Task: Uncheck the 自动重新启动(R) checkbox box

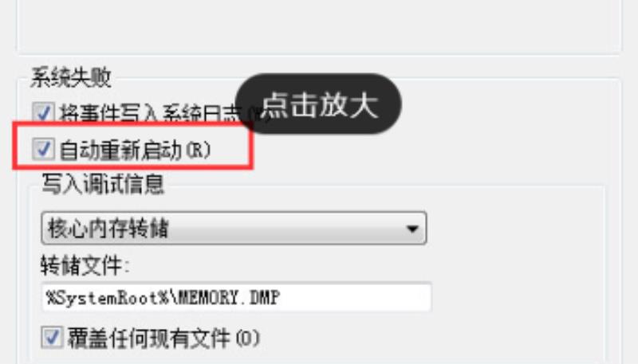Action: click(44, 149)
